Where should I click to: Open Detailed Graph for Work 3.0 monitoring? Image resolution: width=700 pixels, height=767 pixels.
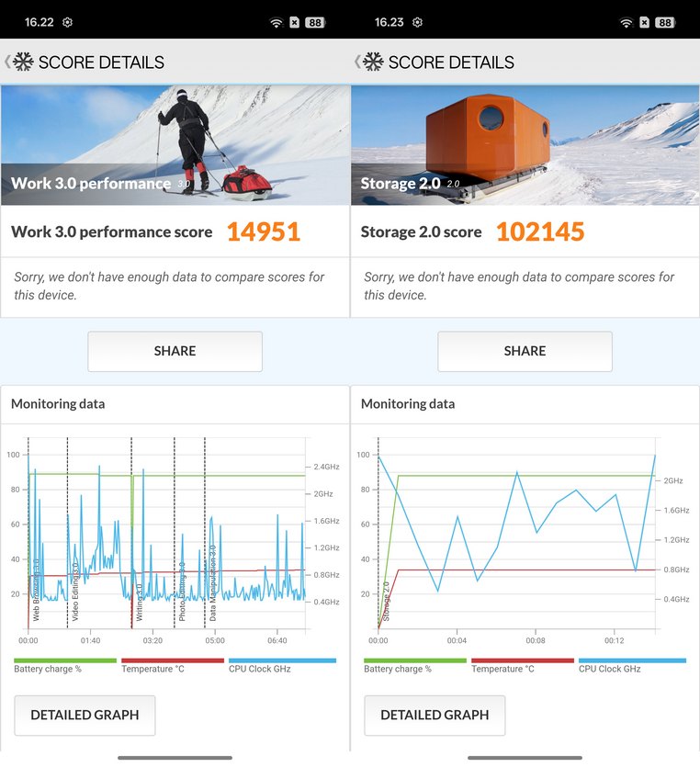click(x=85, y=716)
